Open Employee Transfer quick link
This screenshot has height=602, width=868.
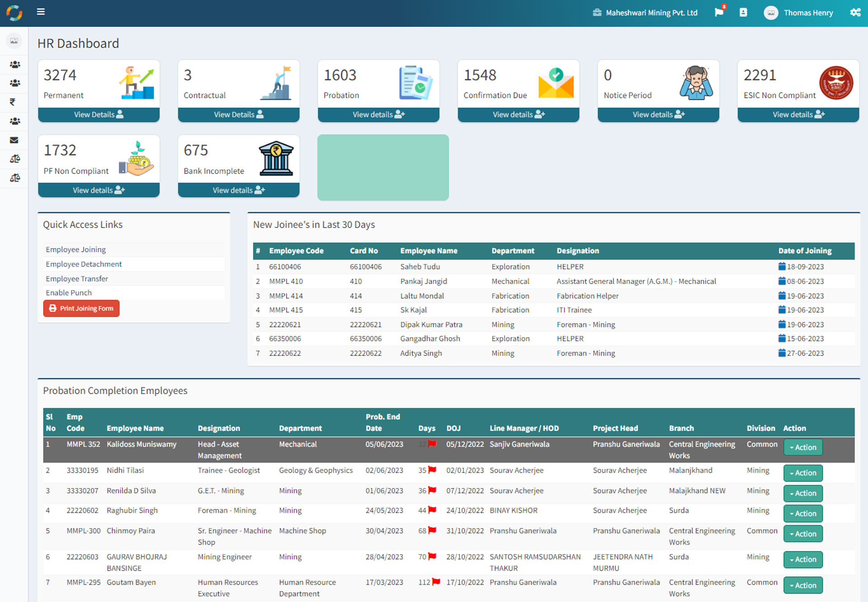coord(77,279)
